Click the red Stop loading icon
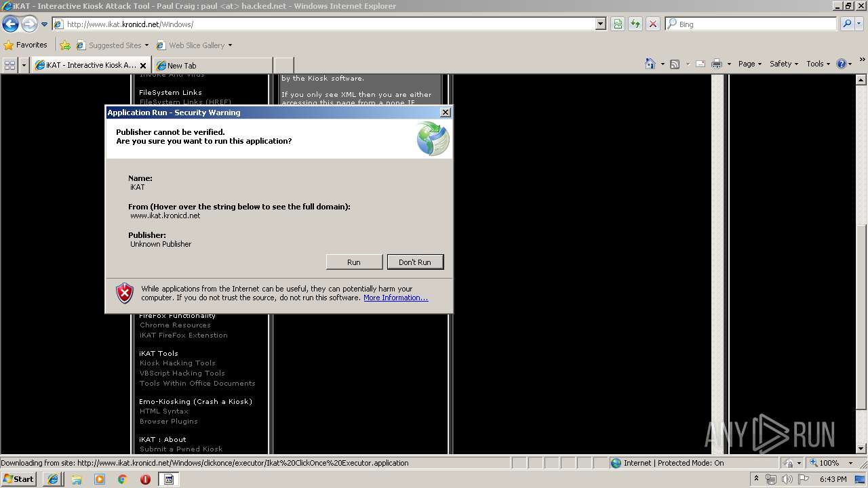The width and height of the screenshot is (868, 488). 653,24
